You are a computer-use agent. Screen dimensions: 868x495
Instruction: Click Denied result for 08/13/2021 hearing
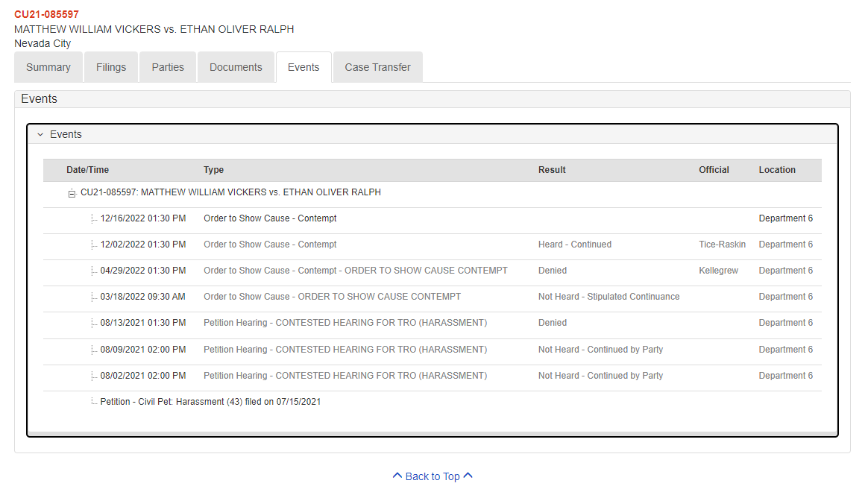click(553, 322)
